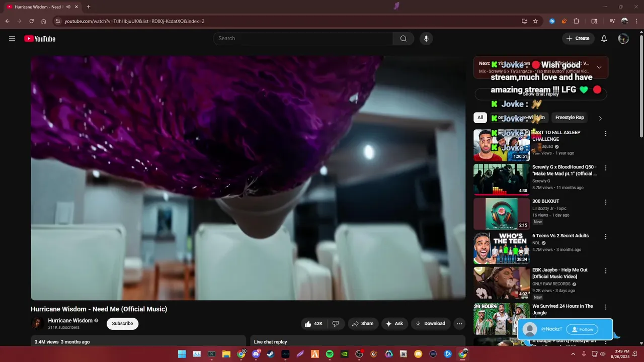View site information icon in address bar

click(58, 21)
